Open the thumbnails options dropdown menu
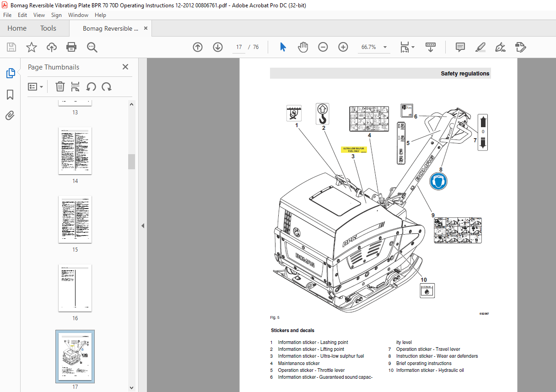This screenshot has height=392, width=556. point(36,86)
